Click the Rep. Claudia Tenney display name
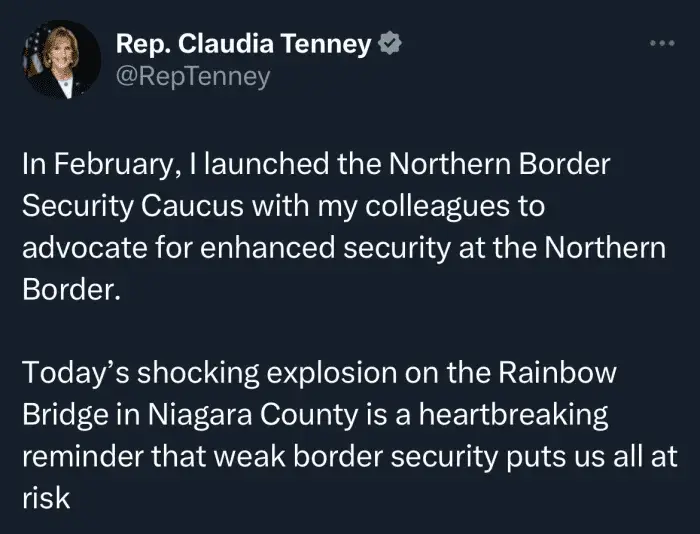The image size is (700, 534). click(244, 45)
